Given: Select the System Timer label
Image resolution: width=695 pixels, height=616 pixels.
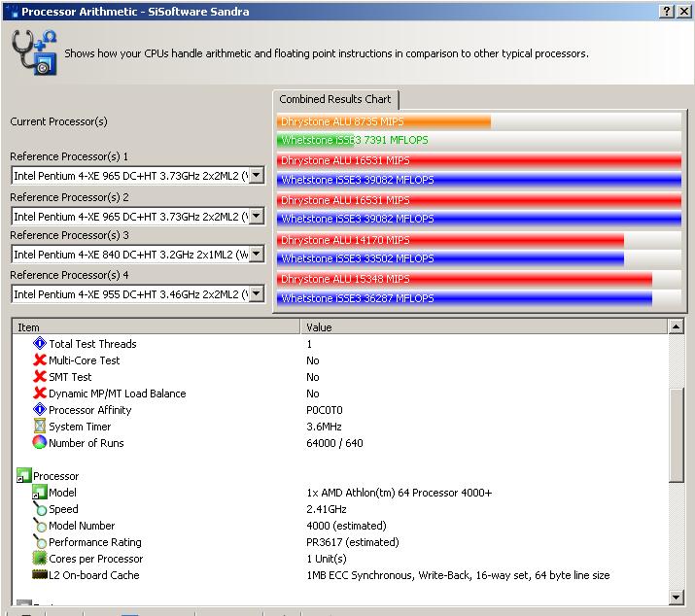Looking at the screenshot, I should 80,427.
